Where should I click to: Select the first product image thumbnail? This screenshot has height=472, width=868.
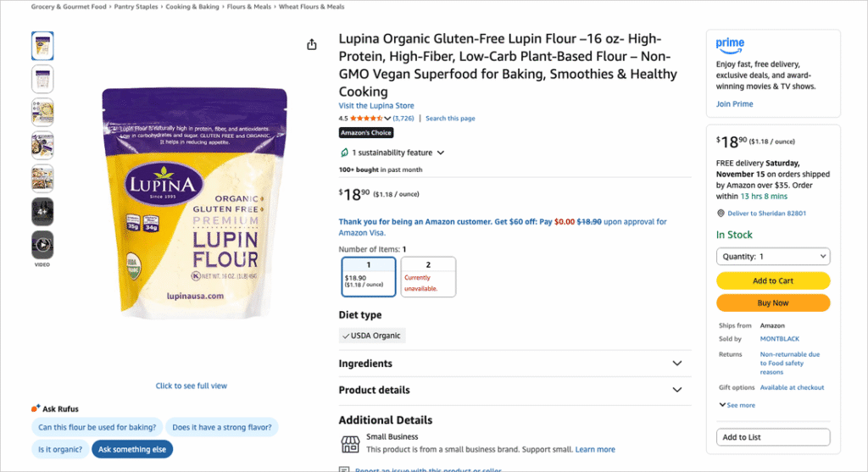click(x=42, y=46)
